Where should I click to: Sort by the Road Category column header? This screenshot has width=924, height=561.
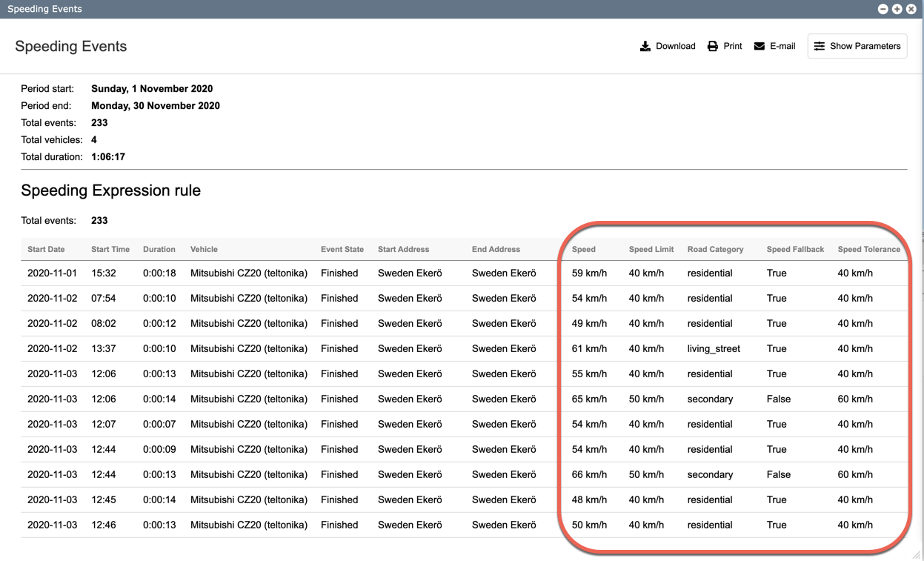click(x=715, y=250)
